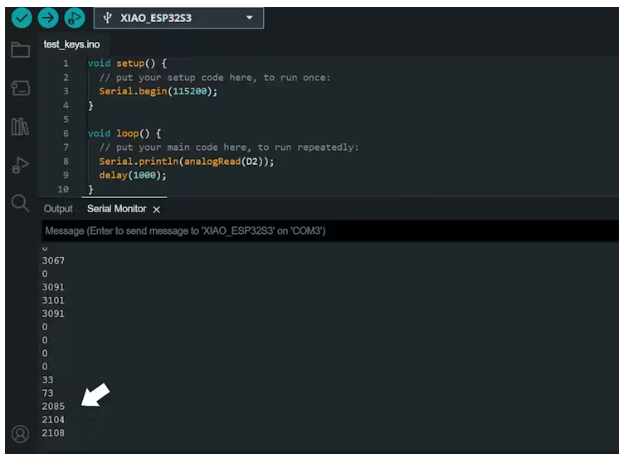Open the Boards Manager sidebar icon
This screenshot has height=459, width=624.
click(19, 88)
